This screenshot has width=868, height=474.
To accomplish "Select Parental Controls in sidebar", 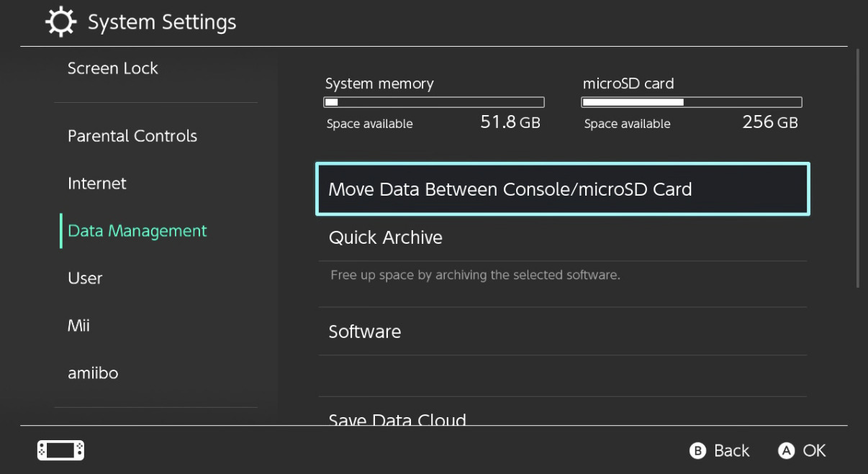I will [x=132, y=136].
